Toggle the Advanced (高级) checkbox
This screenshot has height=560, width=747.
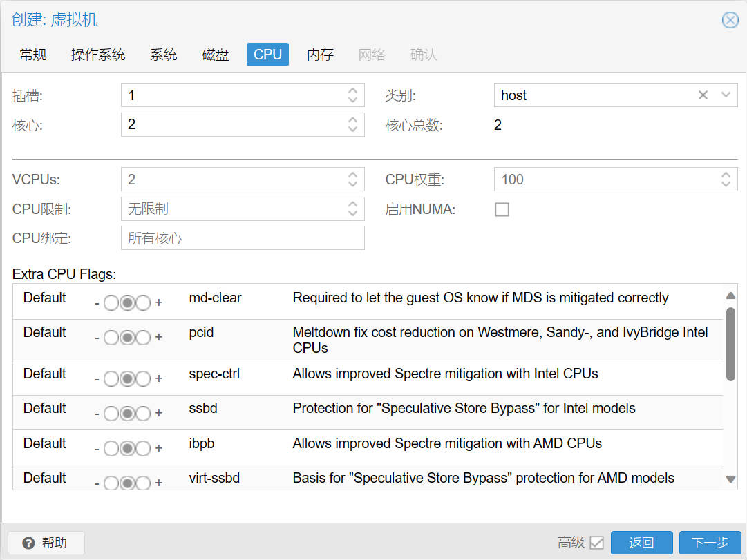point(596,543)
